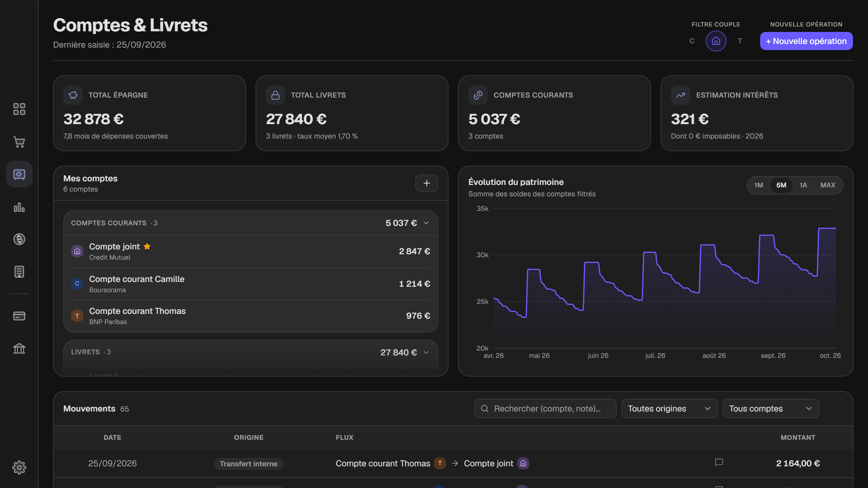Screen dimensions: 868x488
Task: Open the shopping cart section in sidebar
Action: click(x=19, y=142)
